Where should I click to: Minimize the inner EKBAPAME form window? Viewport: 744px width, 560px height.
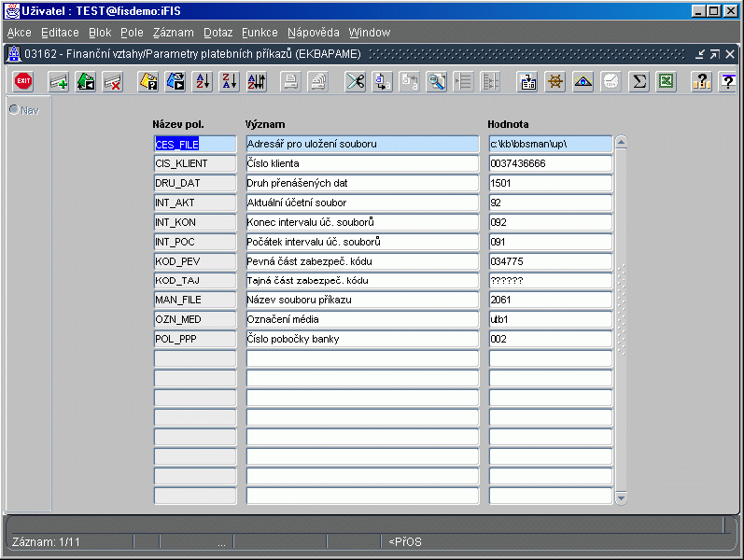pyautogui.click(x=700, y=54)
